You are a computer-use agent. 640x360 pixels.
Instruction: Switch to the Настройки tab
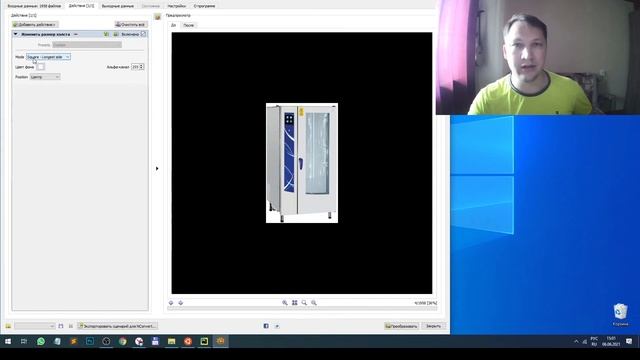pyautogui.click(x=176, y=6)
